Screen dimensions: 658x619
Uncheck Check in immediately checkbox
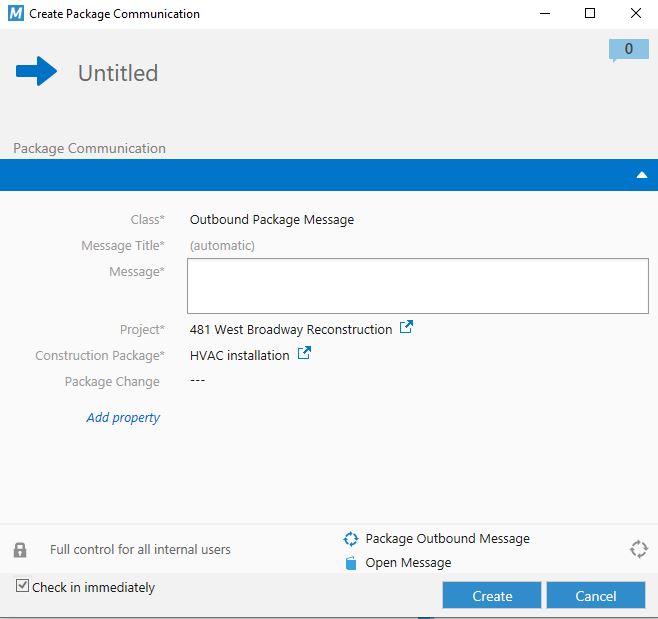[x=22, y=587]
